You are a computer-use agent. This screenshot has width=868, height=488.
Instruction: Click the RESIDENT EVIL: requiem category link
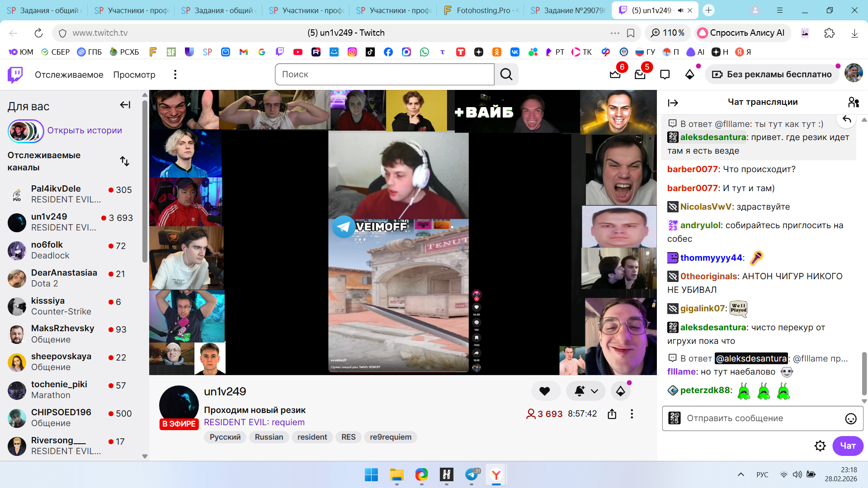pyautogui.click(x=254, y=422)
